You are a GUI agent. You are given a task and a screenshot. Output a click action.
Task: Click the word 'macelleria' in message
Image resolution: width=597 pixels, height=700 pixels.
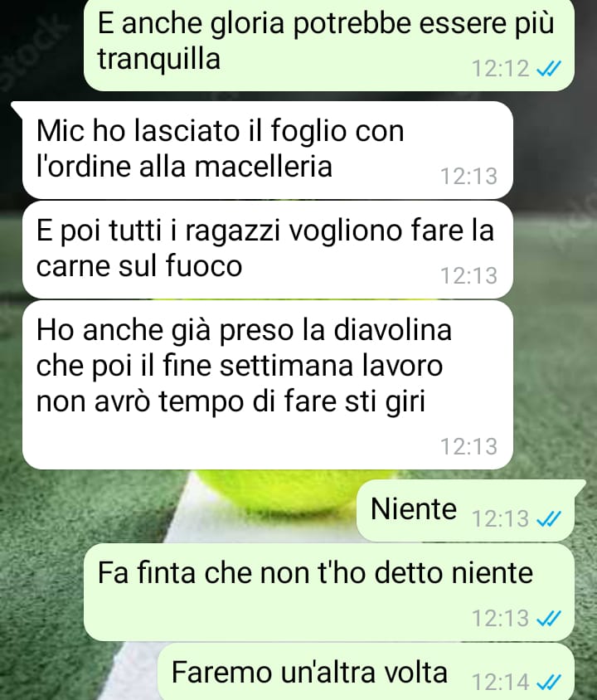pos(263,167)
